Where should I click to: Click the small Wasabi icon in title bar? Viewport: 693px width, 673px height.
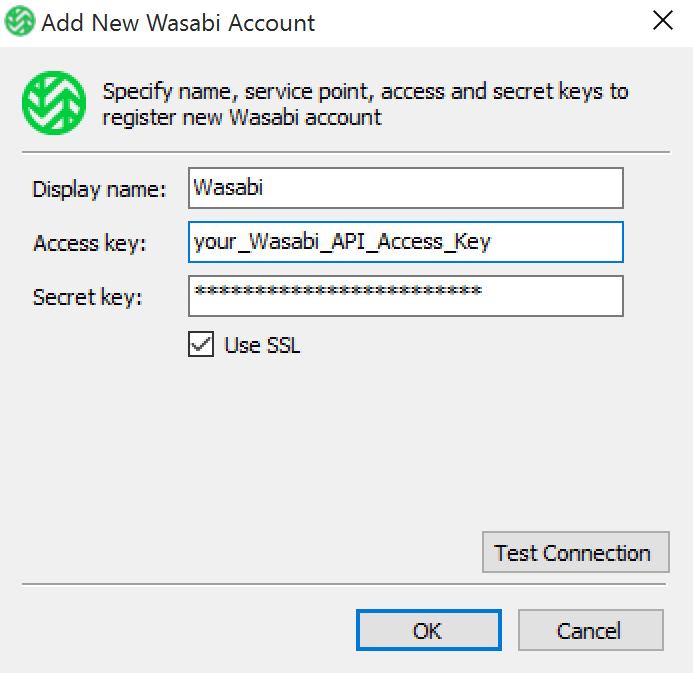[x=19, y=22]
